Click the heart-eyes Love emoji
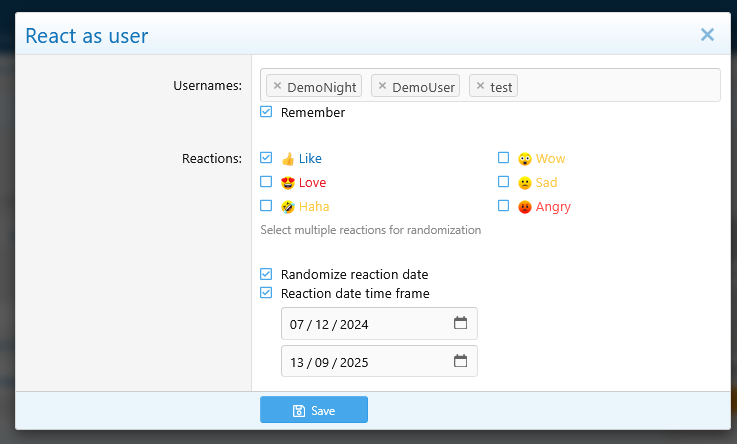Viewport: 737px width, 444px height. [288, 183]
